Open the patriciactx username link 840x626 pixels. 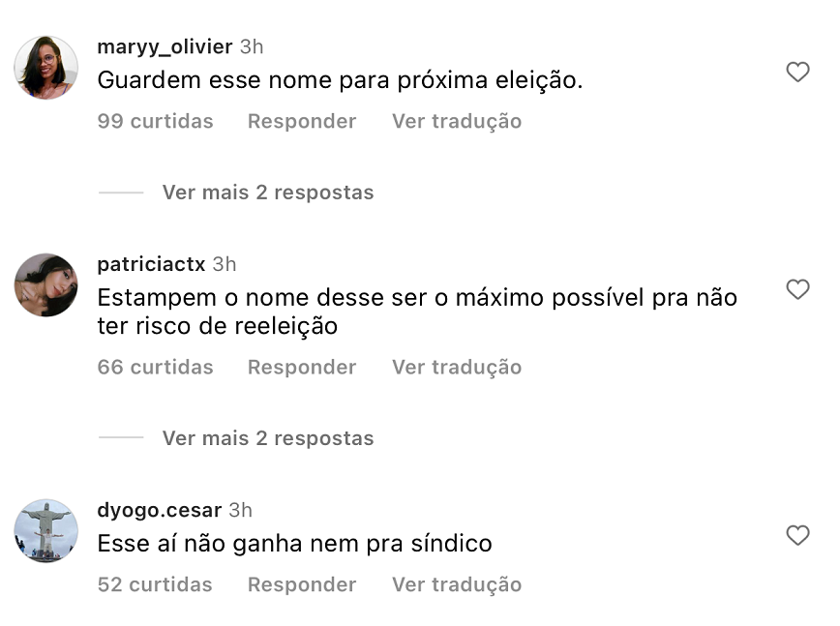[x=152, y=264]
